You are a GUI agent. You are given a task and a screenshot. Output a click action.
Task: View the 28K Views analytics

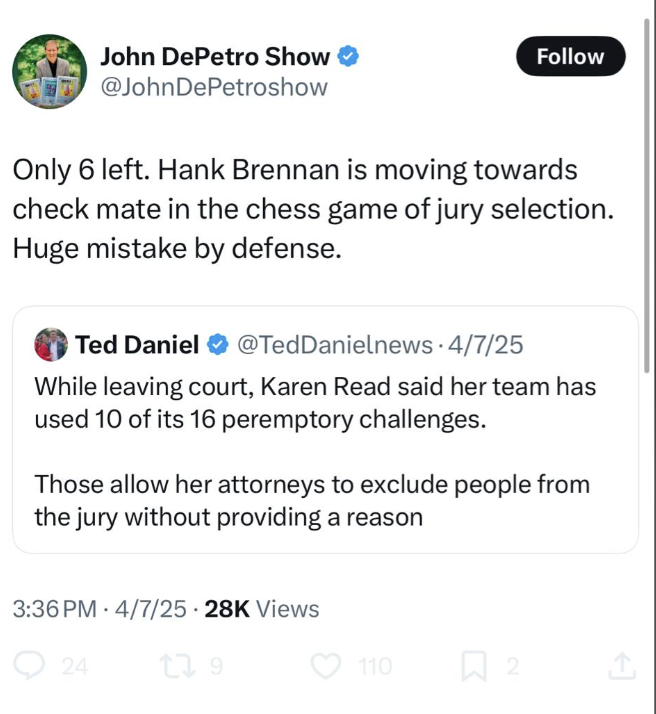[261, 609]
